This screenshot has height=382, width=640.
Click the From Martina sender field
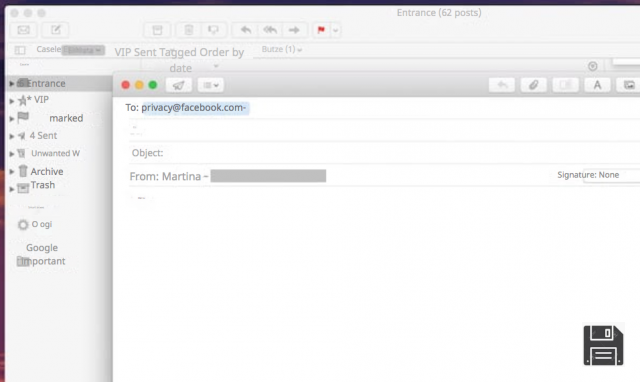tap(227, 176)
